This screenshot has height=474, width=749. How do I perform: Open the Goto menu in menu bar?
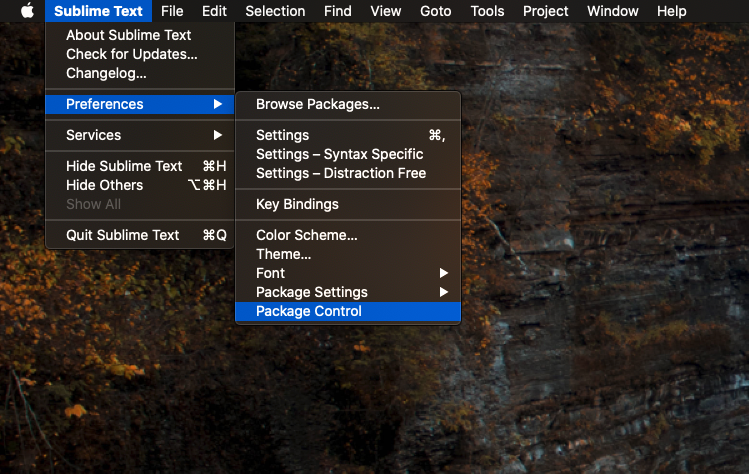pyautogui.click(x=436, y=11)
